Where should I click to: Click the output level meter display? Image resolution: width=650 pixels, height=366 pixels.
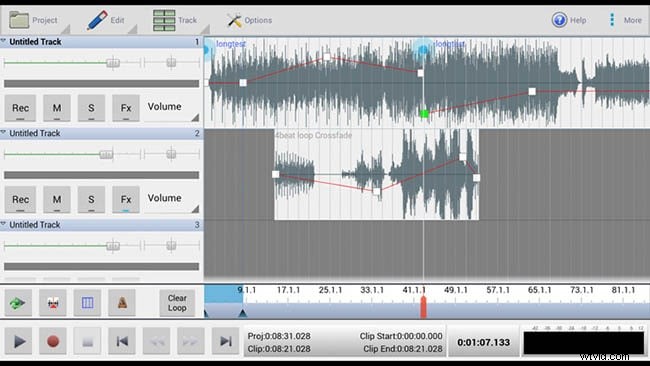point(584,343)
